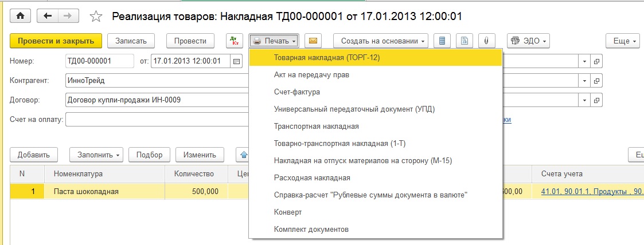The width and height of the screenshot is (644, 245).
Task: Add document to favorites with star icon
Action: pos(97,17)
